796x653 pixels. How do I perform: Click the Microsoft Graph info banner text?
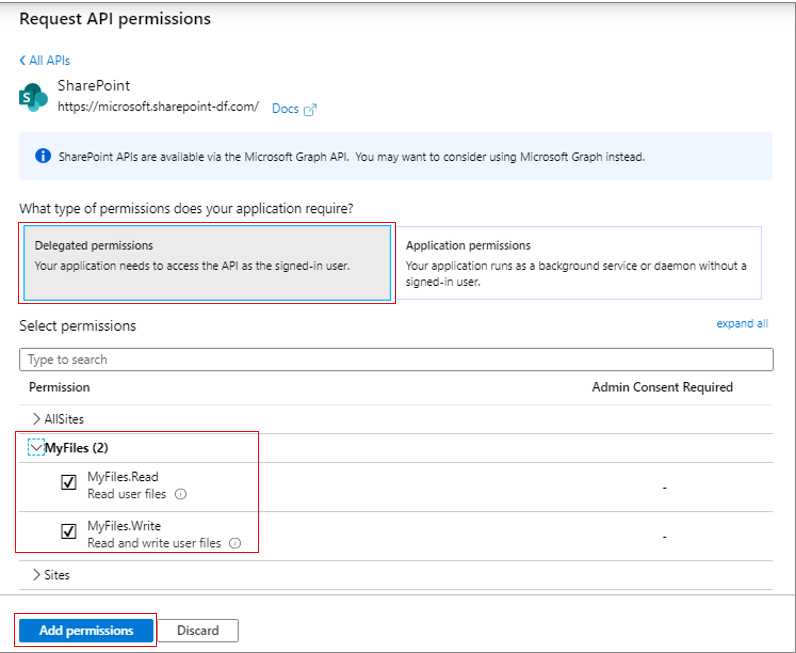pyautogui.click(x=352, y=157)
